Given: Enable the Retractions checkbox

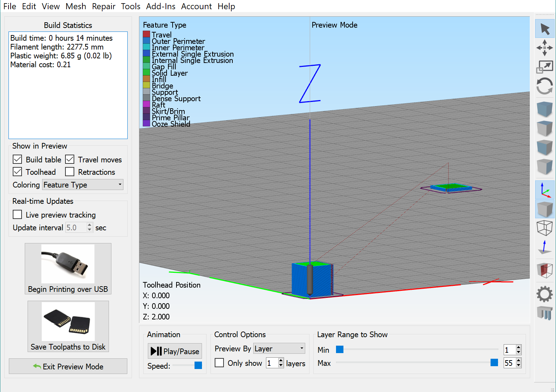Looking at the screenshot, I should 70,172.
